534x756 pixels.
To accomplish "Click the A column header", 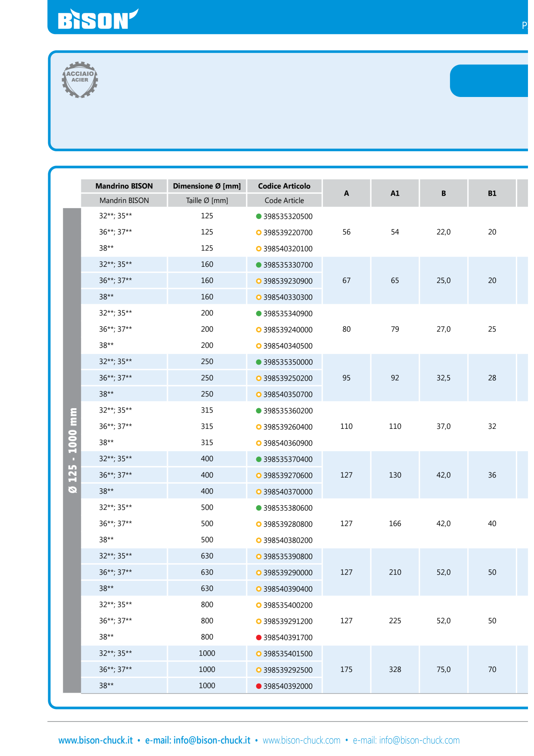I will click(346, 193).
